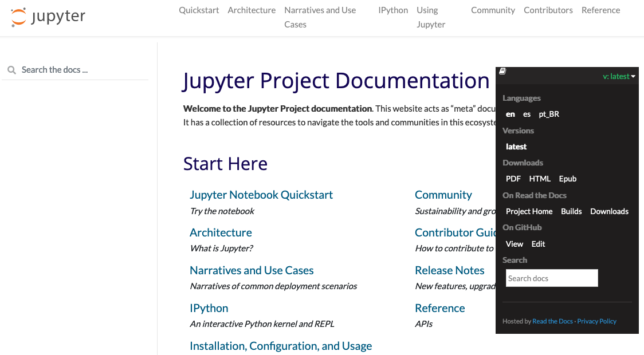The image size is (644, 355).
Task: Open the Privacy Policy link
Action: tap(596, 321)
